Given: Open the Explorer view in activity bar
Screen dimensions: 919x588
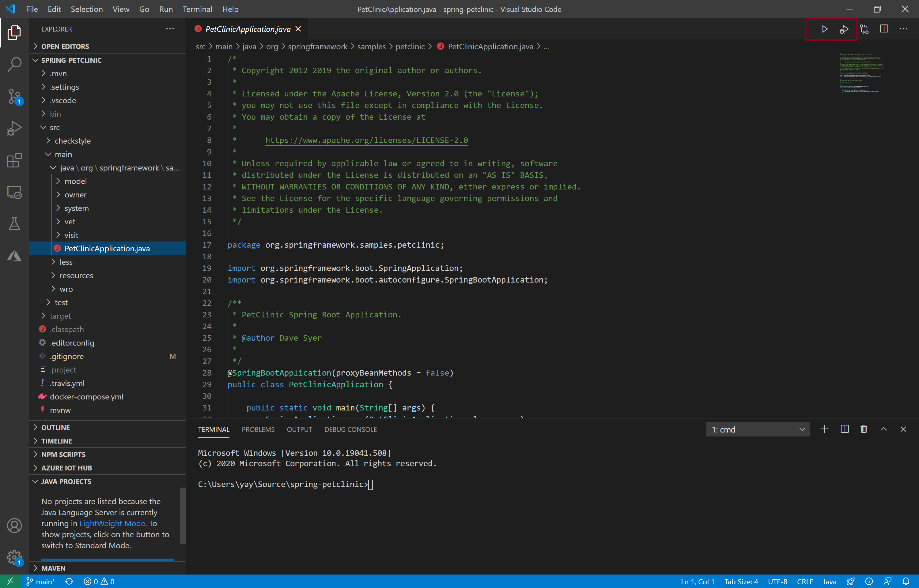Looking at the screenshot, I should tap(14, 32).
